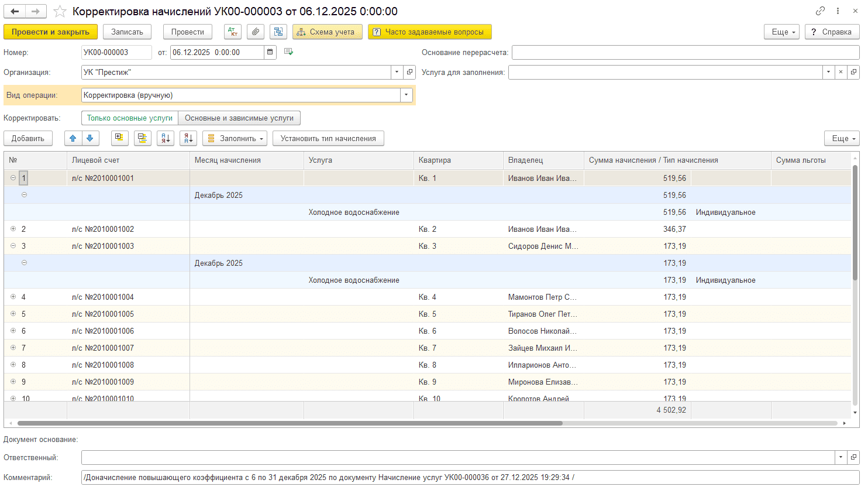Sort the table rows in ascending order

coord(166,139)
